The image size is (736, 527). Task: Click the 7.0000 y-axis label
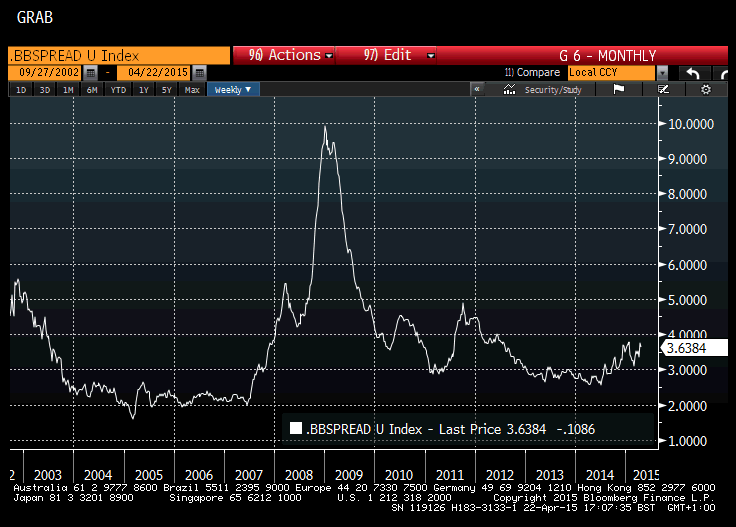(x=687, y=229)
